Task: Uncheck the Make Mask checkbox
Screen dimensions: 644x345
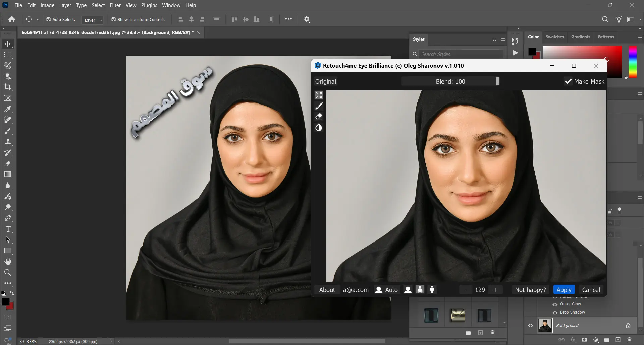Action: 567,81
